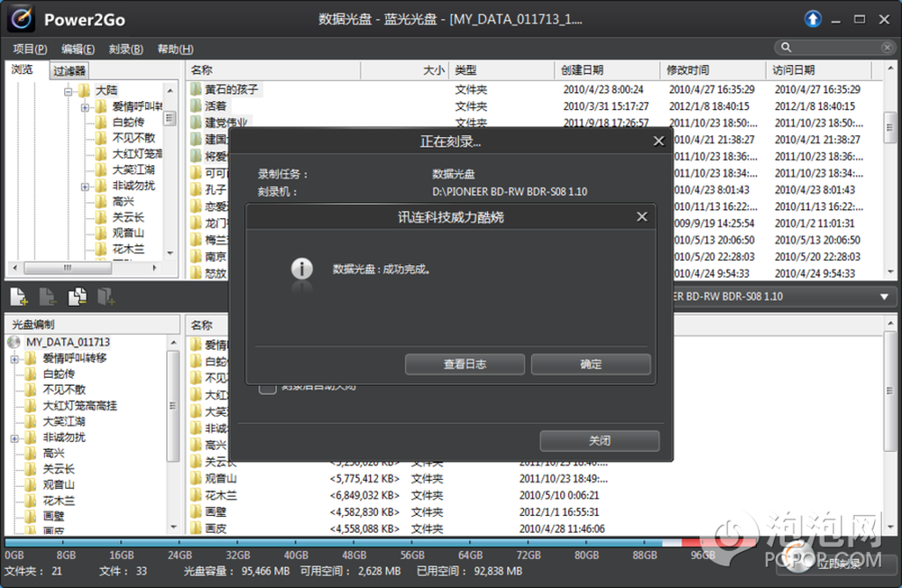The height and width of the screenshot is (588, 902).
Task: Open the 帮助(H) menu
Action: click(175, 49)
